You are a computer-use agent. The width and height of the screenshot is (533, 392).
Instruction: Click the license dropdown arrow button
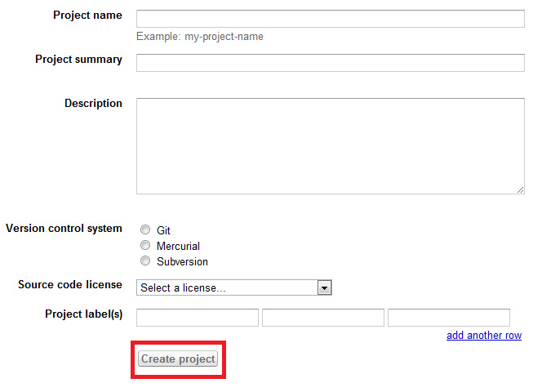(324, 287)
